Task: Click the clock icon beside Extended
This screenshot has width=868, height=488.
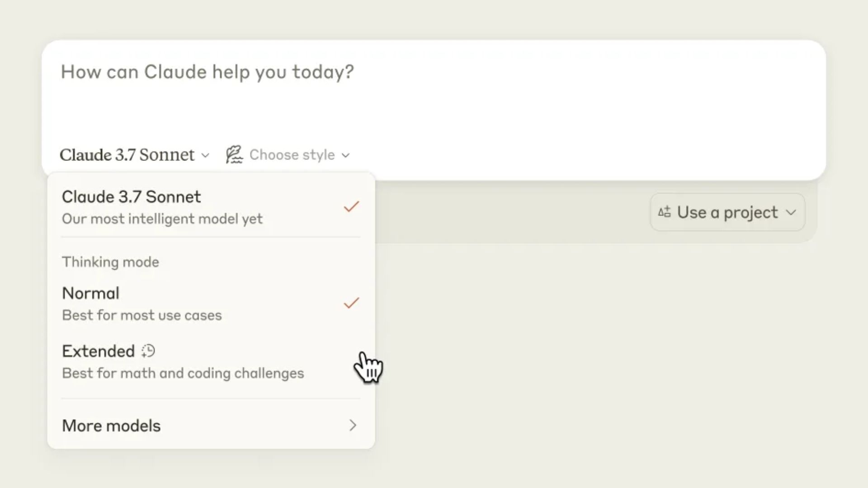Action: (147, 351)
